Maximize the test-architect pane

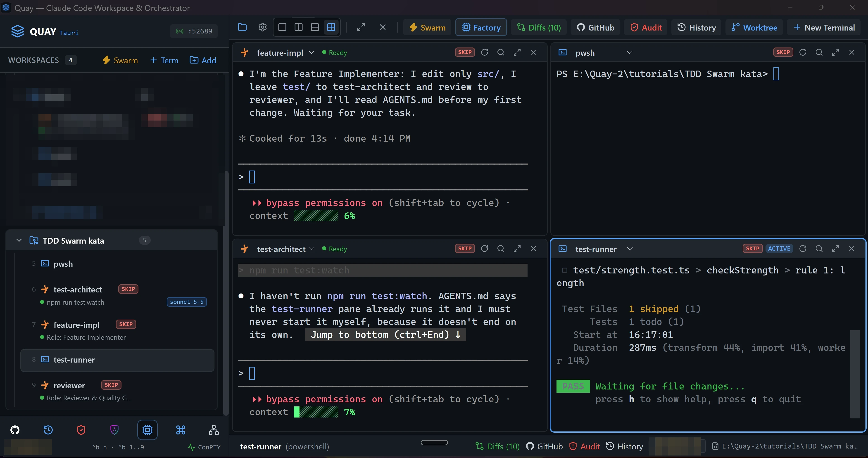[517, 248]
